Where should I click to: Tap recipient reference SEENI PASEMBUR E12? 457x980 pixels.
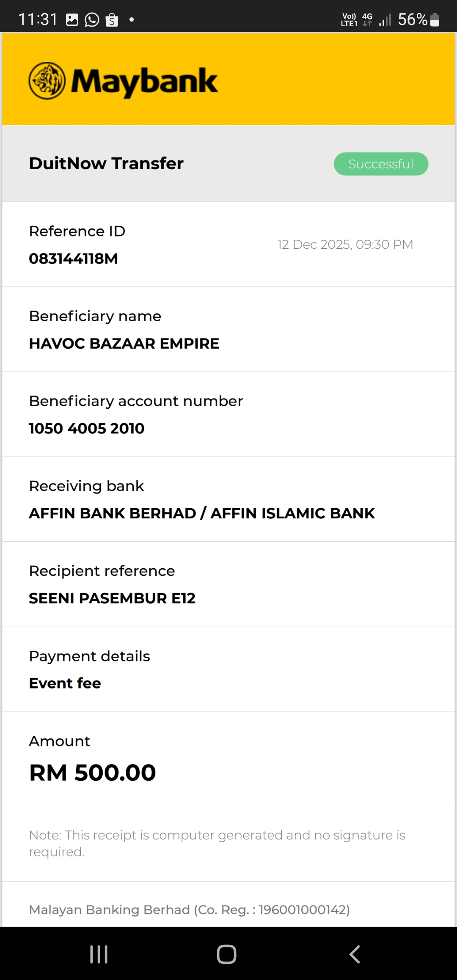(112, 598)
